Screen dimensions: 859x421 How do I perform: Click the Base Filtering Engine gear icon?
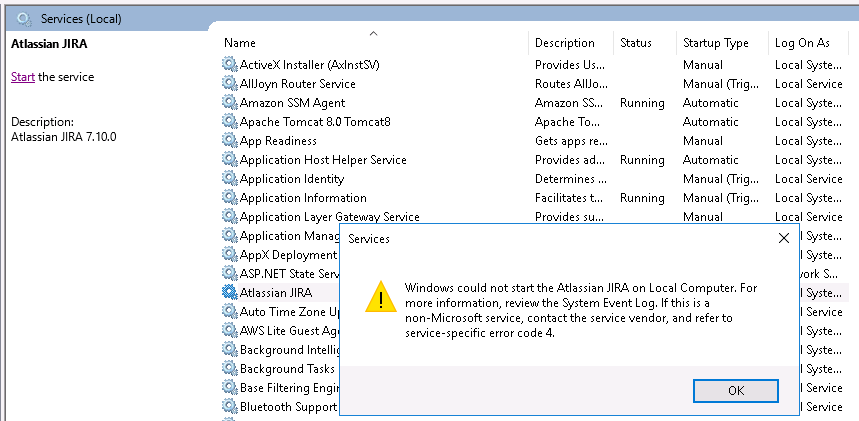pos(230,388)
